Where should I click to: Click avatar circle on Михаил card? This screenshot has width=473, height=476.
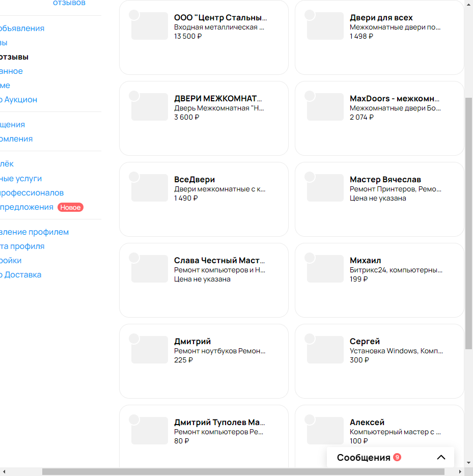pyautogui.click(x=310, y=258)
